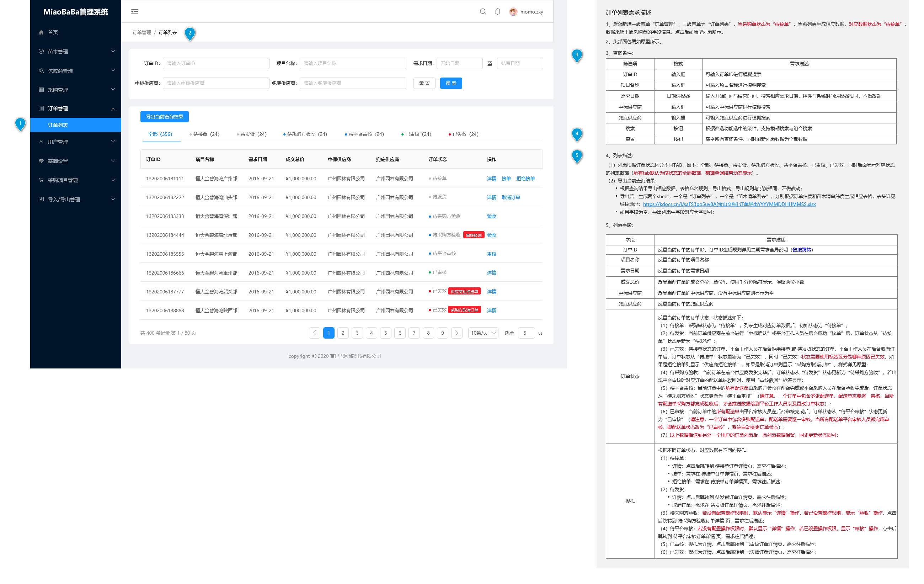Click the 用户管理 person icon
Viewport: 924px width, 584px height.
41,142
